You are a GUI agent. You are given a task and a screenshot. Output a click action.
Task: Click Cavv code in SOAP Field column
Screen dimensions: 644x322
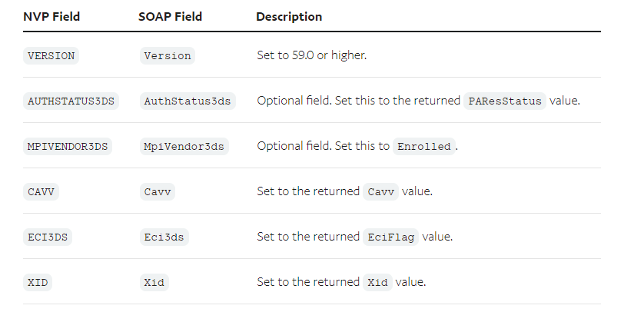point(158,191)
